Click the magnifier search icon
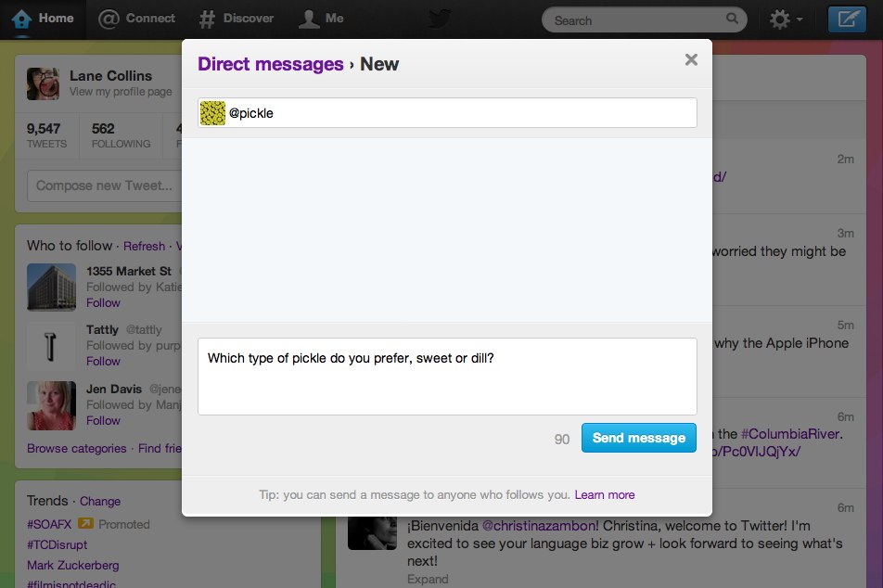The height and width of the screenshot is (588, 883). point(732,19)
